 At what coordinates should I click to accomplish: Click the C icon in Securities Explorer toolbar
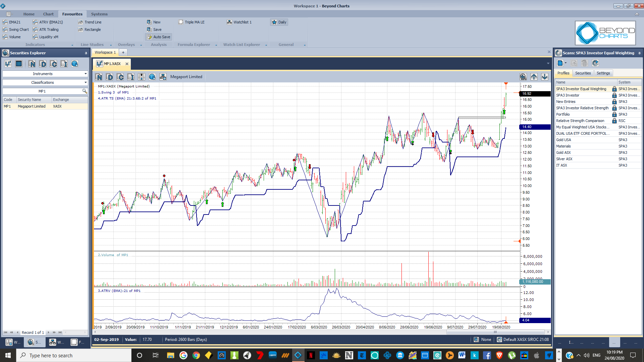53,64
